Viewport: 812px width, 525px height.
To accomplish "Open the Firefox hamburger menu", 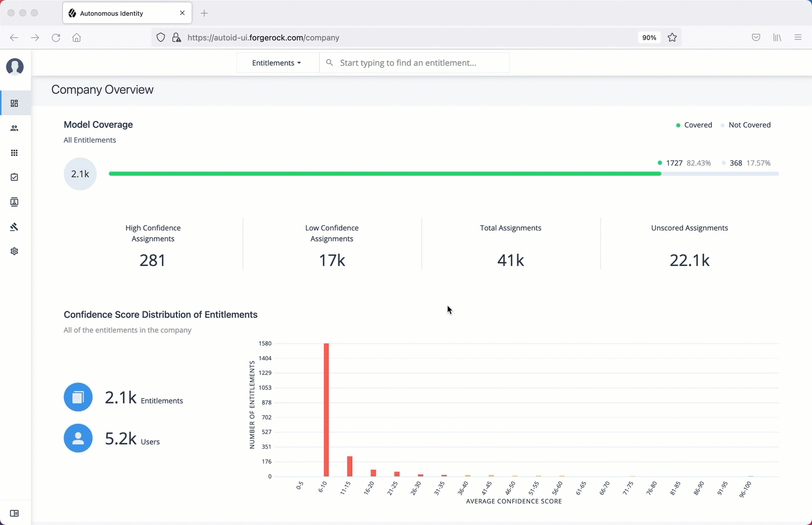I will coord(798,37).
